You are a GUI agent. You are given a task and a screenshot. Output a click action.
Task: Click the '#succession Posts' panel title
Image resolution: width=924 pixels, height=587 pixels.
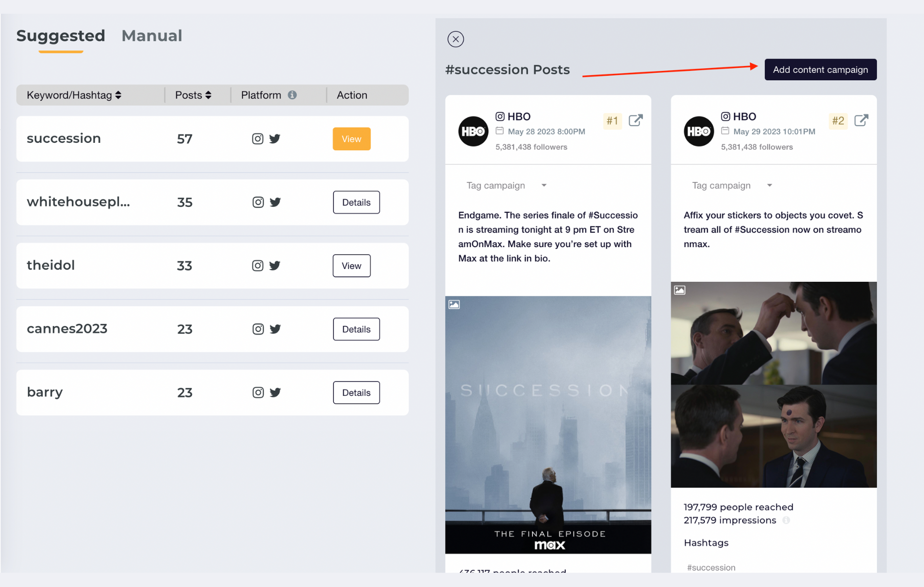point(507,69)
